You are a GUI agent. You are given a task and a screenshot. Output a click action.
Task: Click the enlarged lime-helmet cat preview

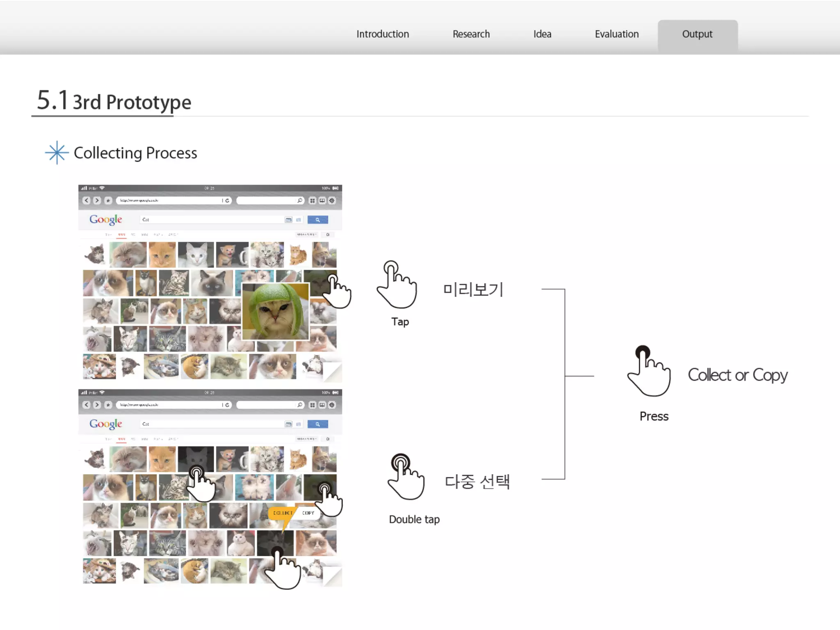click(275, 311)
